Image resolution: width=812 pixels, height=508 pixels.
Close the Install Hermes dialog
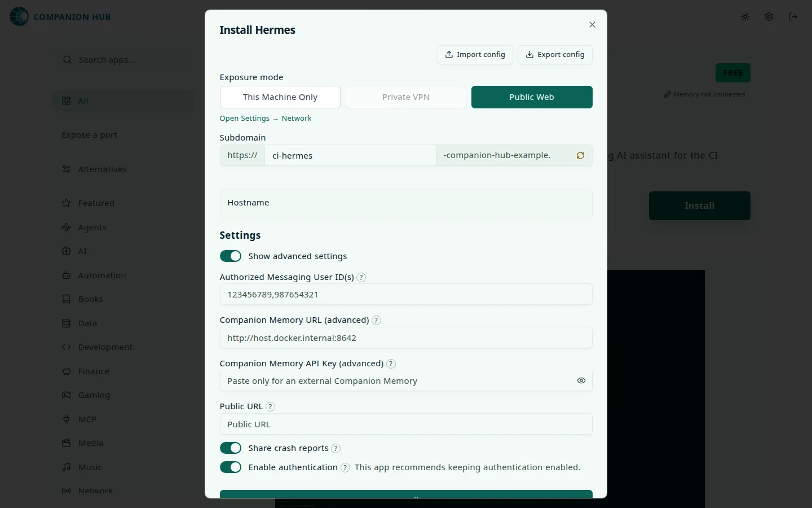592,25
